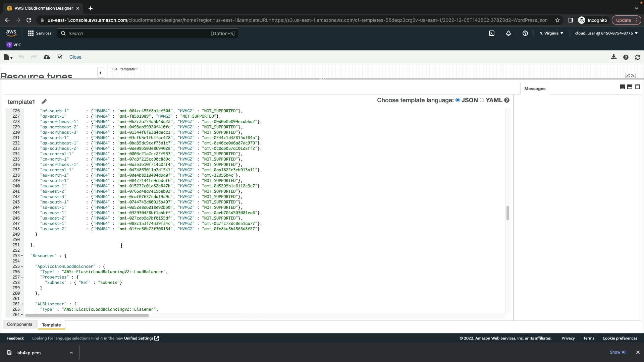
Task: Click the Close link in the toolbar
Action: pyautogui.click(x=75, y=57)
